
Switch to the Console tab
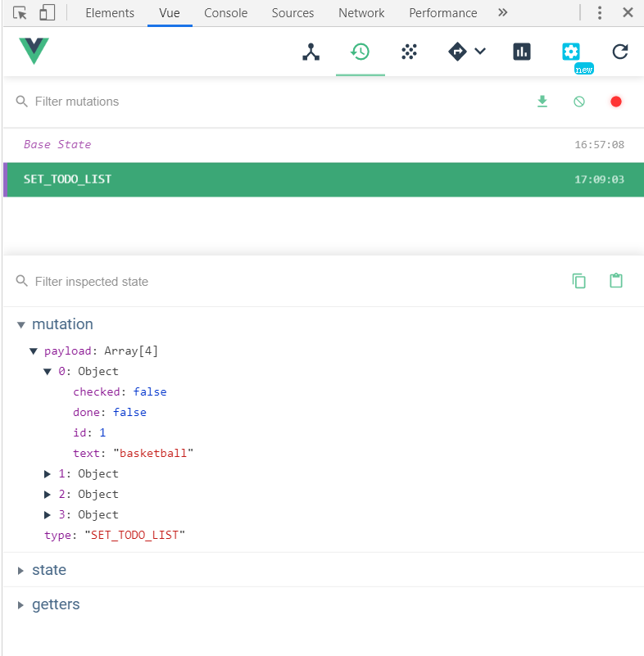[226, 12]
